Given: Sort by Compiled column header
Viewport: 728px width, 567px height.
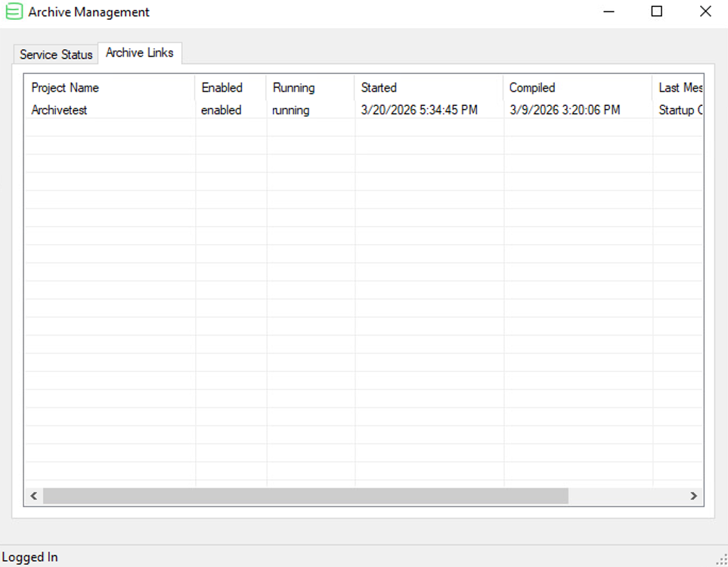Looking at the screenshot, I should 578,88.
